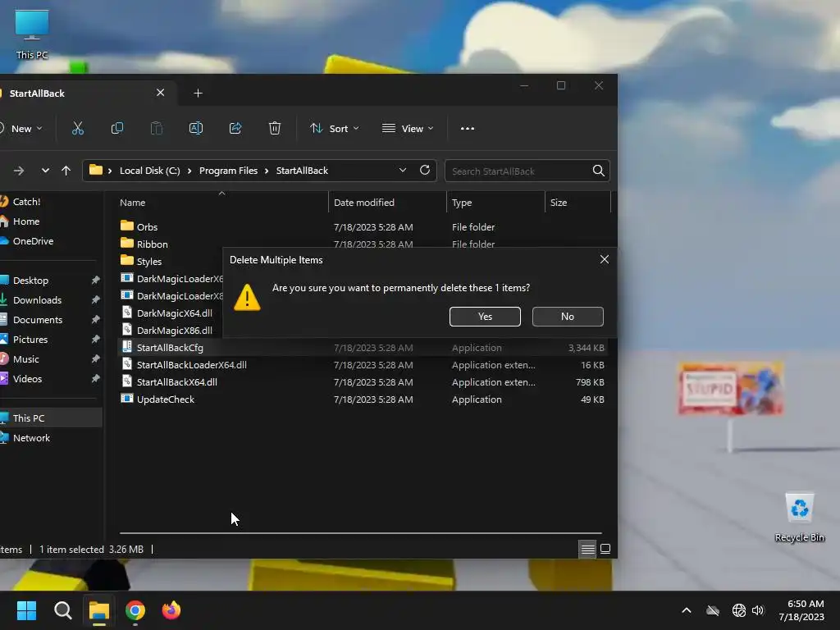
Task: Open OneDrive in navigation pane
Action: tap(50, 241)
